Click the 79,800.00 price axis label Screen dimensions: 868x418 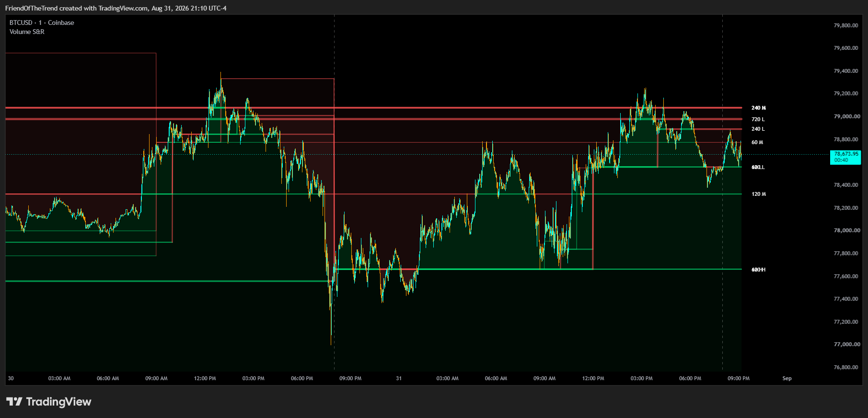[846, 25]
